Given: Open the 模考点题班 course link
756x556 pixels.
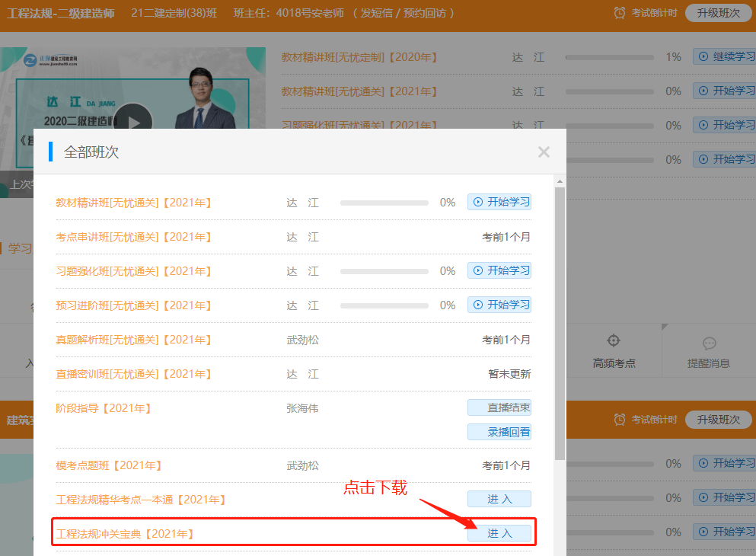Looking at the screenshot, I should click(109, 465).
